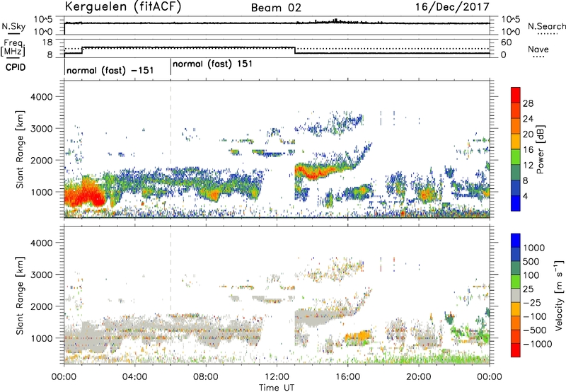Image resolution: width=566 pixels, height=392 pixels.
Task: Click the '60' tick on Nave axis
Action: pos(506,42)
